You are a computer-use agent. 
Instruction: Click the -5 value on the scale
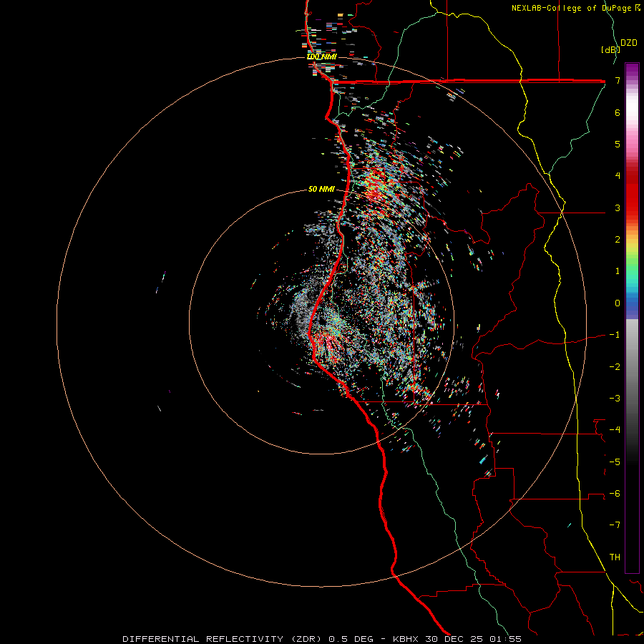[x=615, y=462]
